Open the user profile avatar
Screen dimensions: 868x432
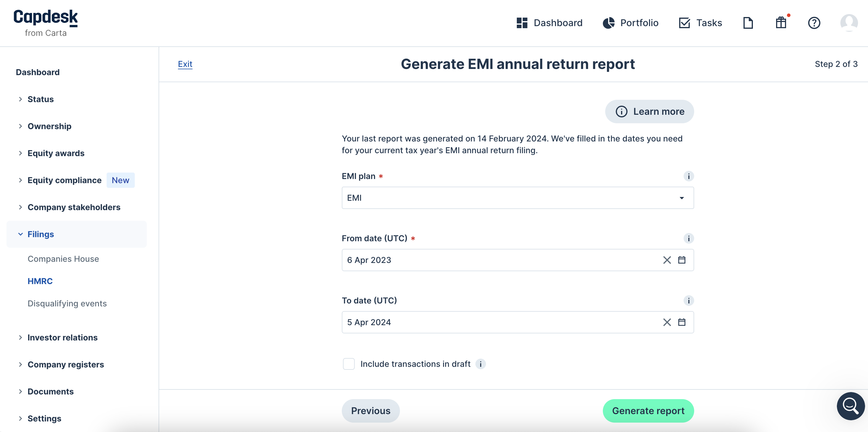[x=849, y=23]
